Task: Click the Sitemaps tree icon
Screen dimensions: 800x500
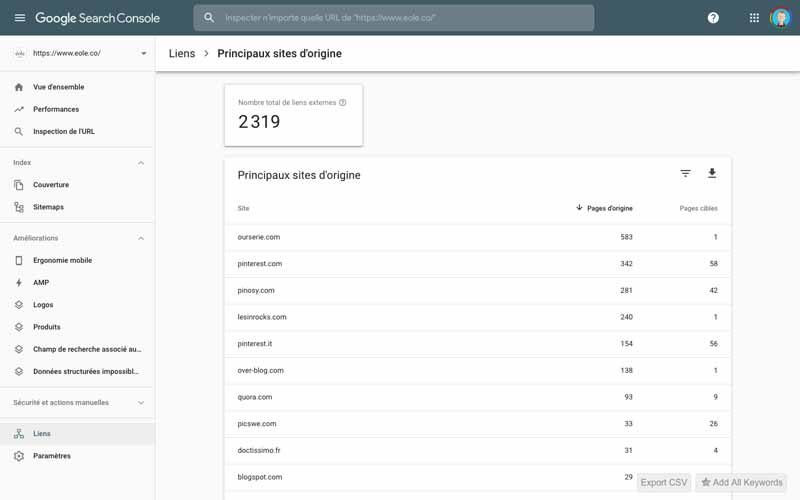Action: (x=19, y=207)
